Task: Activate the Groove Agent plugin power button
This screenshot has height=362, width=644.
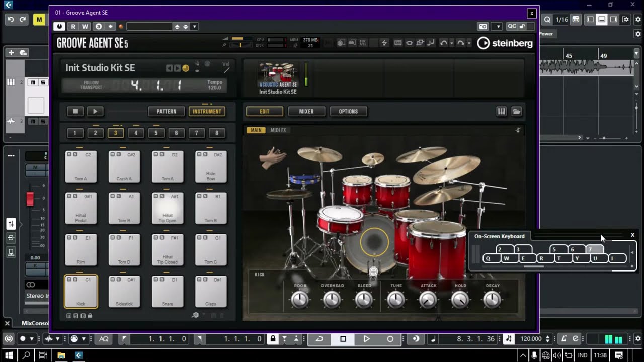Action: 59,26
